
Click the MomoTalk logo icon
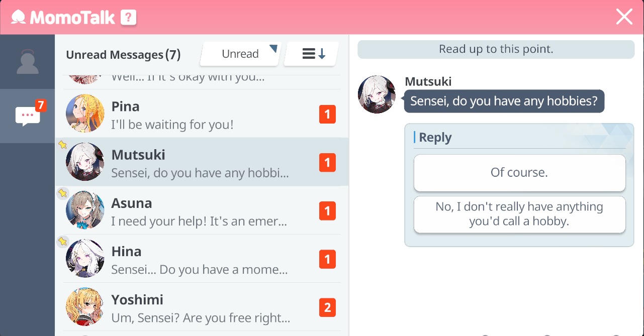[19, 18]
